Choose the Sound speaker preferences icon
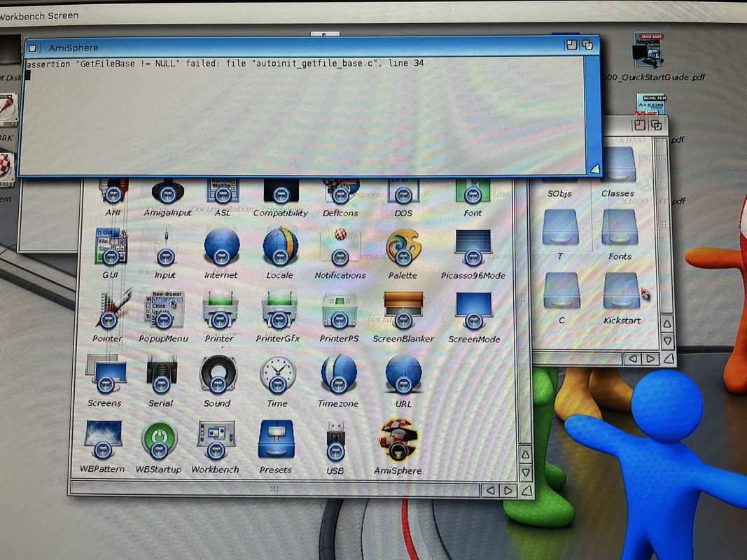 218,374
